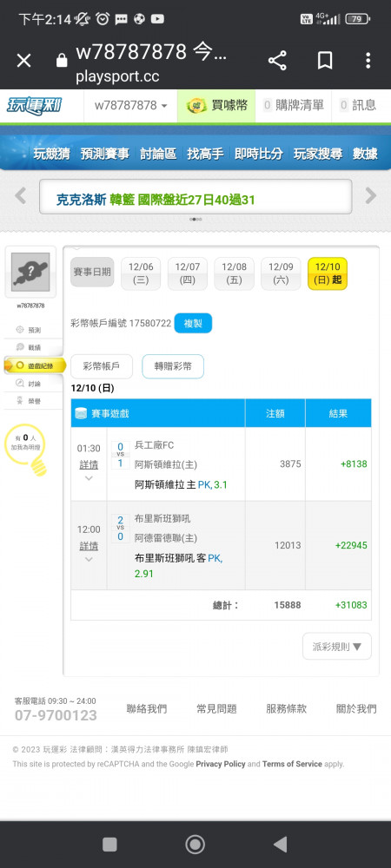This screenshot has height=868, width=391.
Task: Go to 玩競猜 in navigation bar
Action: pos(51,154)
